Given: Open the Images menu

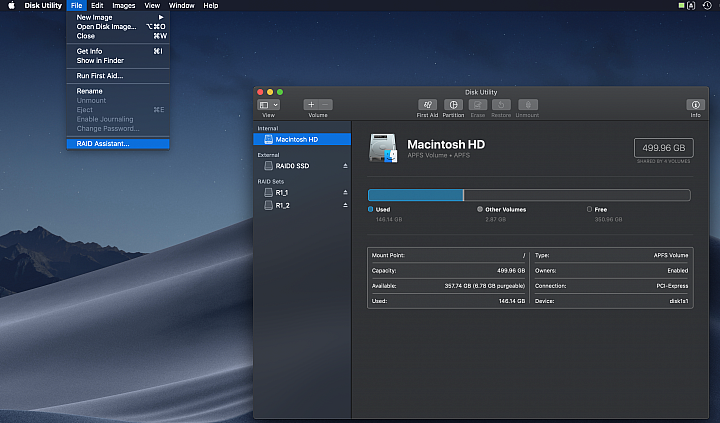Looking at the screenshot, I should (124, 6).
